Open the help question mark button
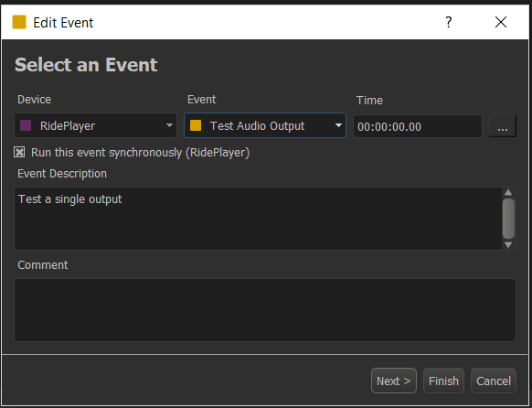The image size is (532, 408). (448, 22)
